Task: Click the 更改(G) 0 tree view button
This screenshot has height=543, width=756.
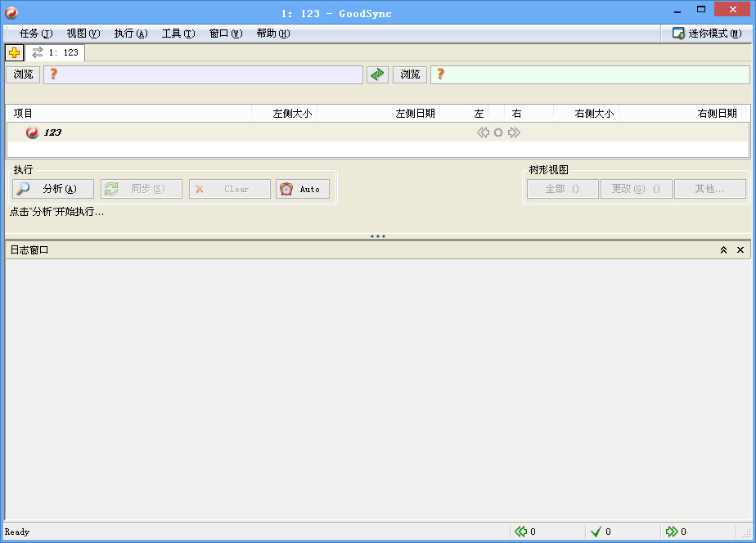Action: click(x=637, y=189)
